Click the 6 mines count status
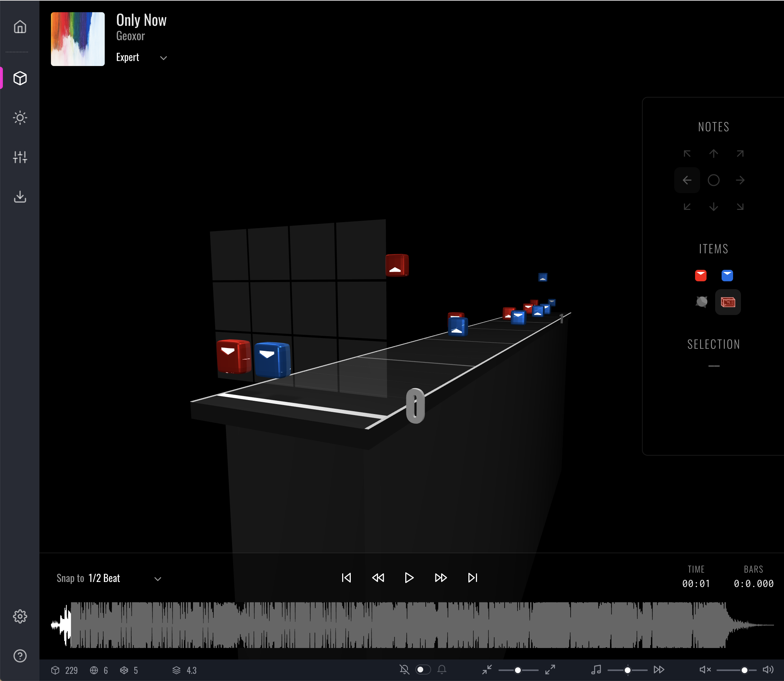Viewport: 784px width, 681px height. (99, 670)
